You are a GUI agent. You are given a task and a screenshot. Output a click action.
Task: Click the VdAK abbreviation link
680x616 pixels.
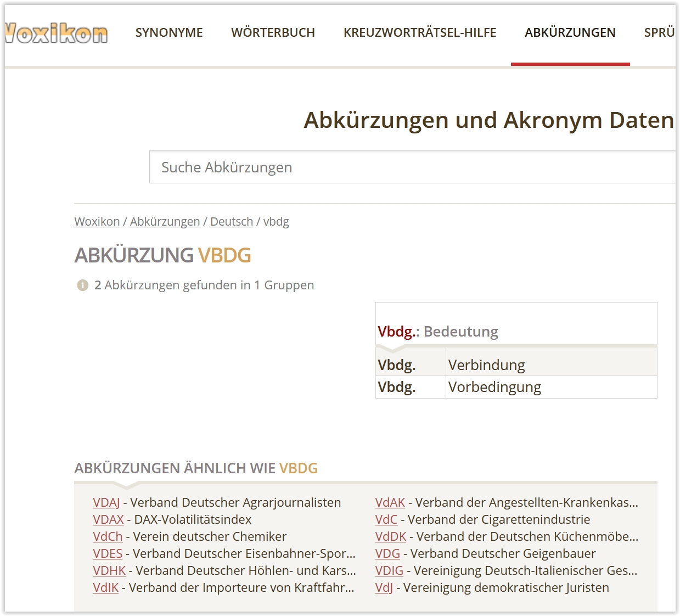(x=390, y=502)
